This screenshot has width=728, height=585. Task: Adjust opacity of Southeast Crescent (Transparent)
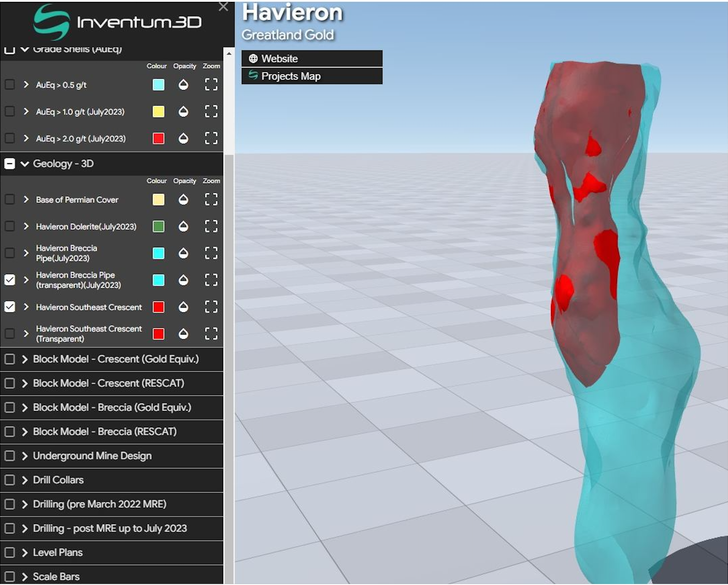183,334
